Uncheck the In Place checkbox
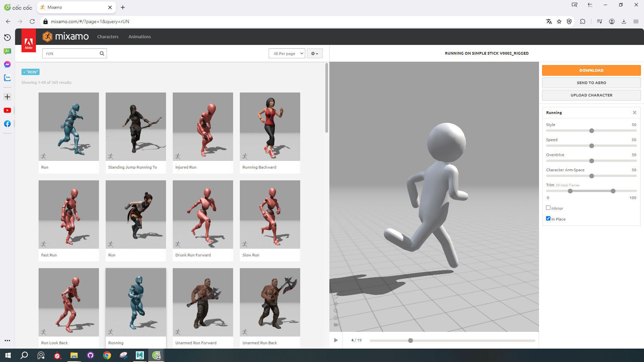This screenshot has width=644, height=362. pyautogui.click(x=548, y=219)
